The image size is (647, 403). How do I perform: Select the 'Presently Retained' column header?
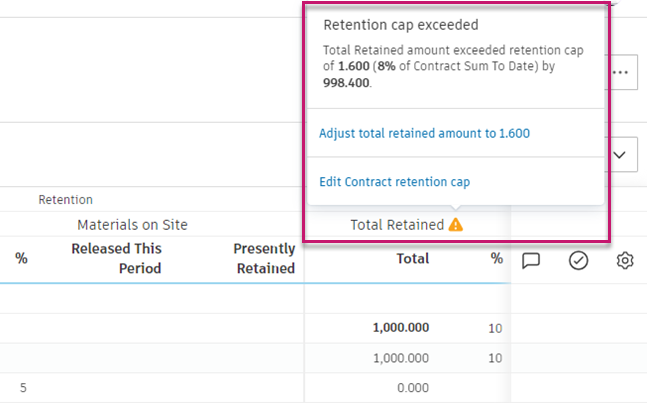pos(264,258)
